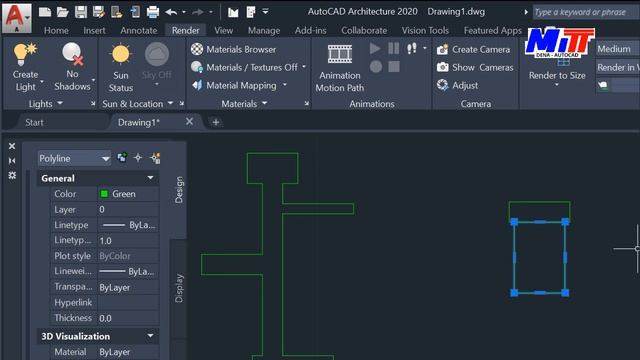Screen dimensions: 640x360
Task: Click the Save As icon
Action: tap(98, 12)
